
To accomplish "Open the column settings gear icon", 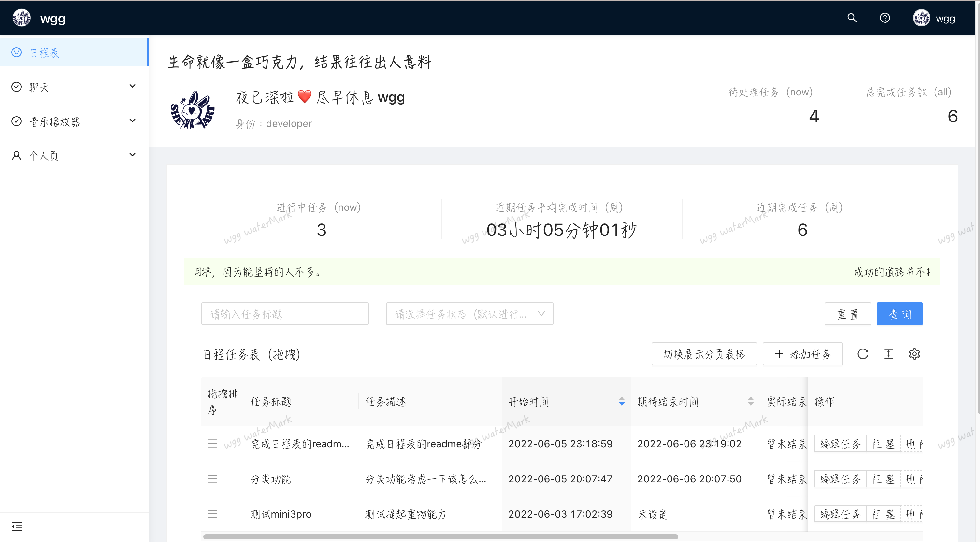I will (914, 354).
